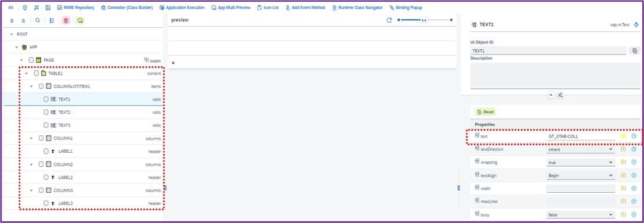
Task: Collapse the COLUMN2 node
Action: coord(31,164)
